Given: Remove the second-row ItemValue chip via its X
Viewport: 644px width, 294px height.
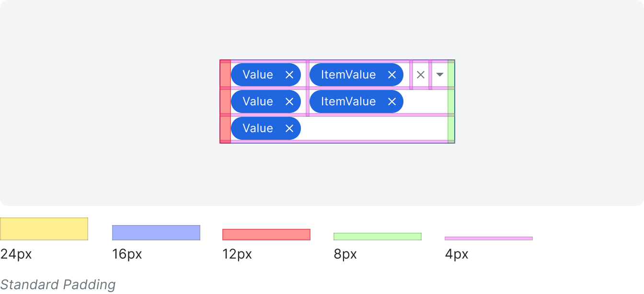Looking at the screenshot, I should 391,102.
